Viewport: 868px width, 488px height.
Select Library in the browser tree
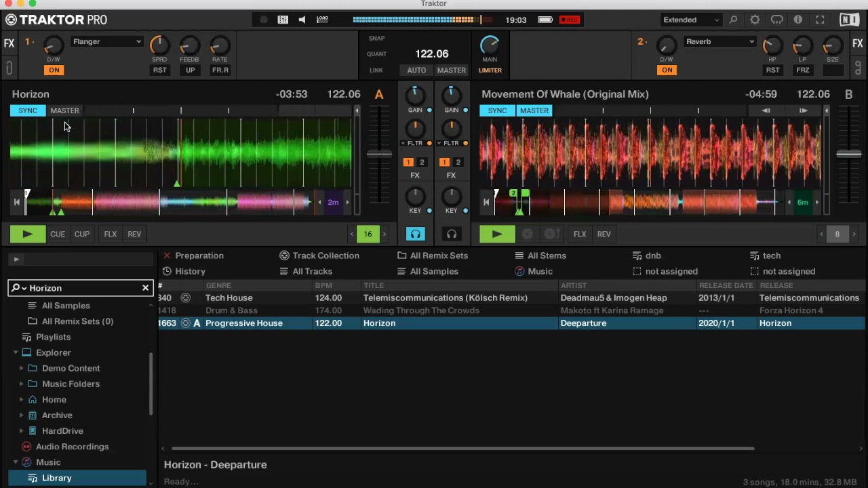(57, 478)
